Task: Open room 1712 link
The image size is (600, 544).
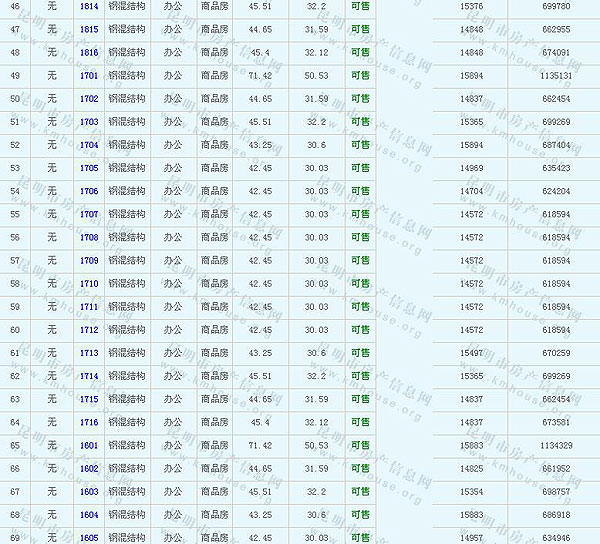Action: click(x=89, y=330)
